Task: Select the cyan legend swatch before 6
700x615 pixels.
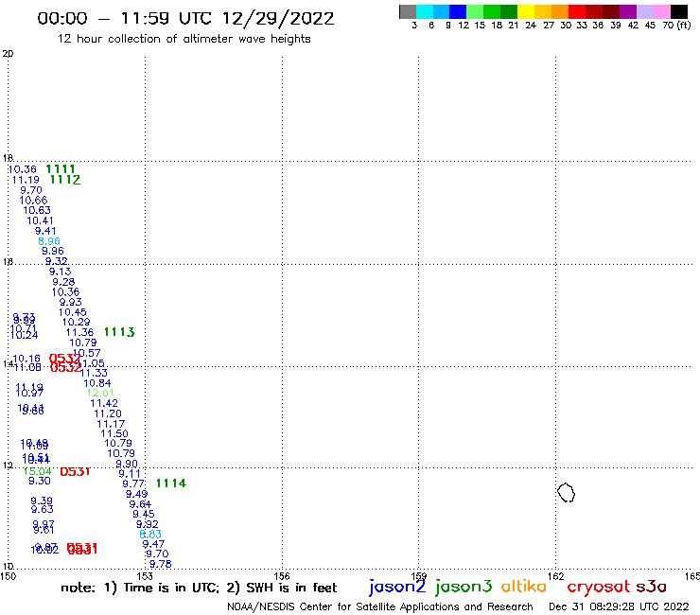Action: coord(425,11)
